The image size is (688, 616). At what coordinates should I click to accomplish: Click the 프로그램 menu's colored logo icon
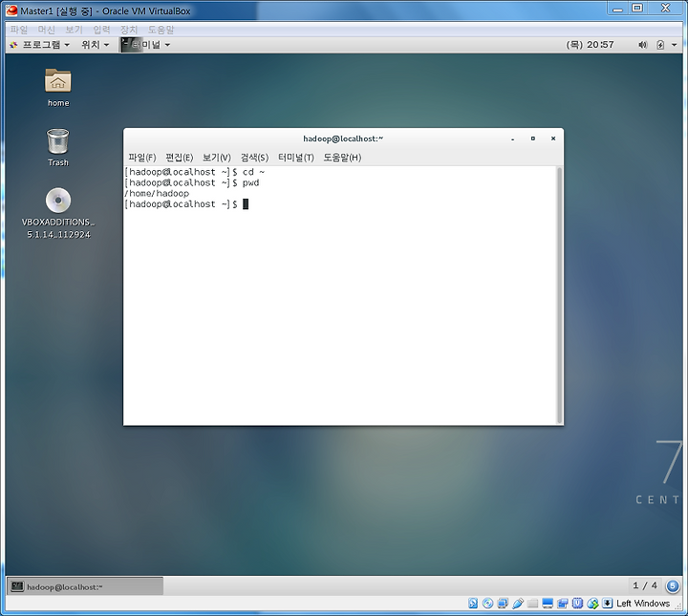[x=14, y=45]
